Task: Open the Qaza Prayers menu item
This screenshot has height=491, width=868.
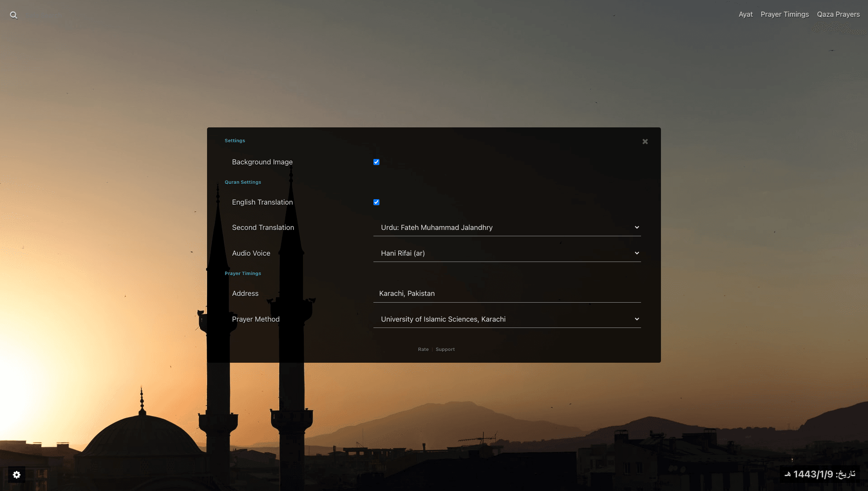Action: coord(838,14)
